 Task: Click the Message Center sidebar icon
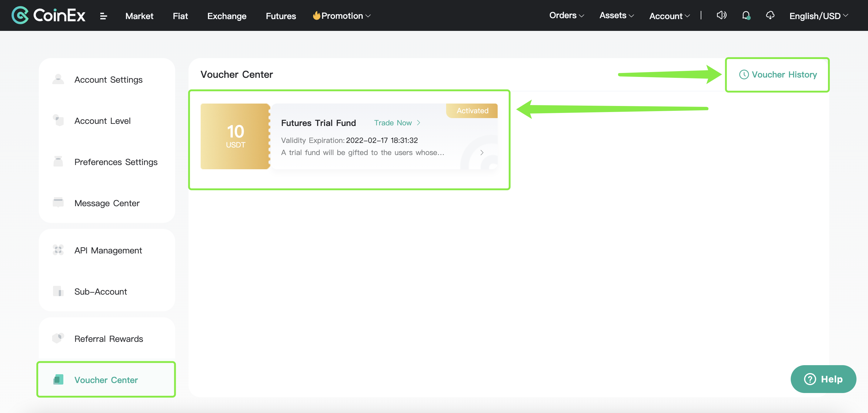click(58, 203)
